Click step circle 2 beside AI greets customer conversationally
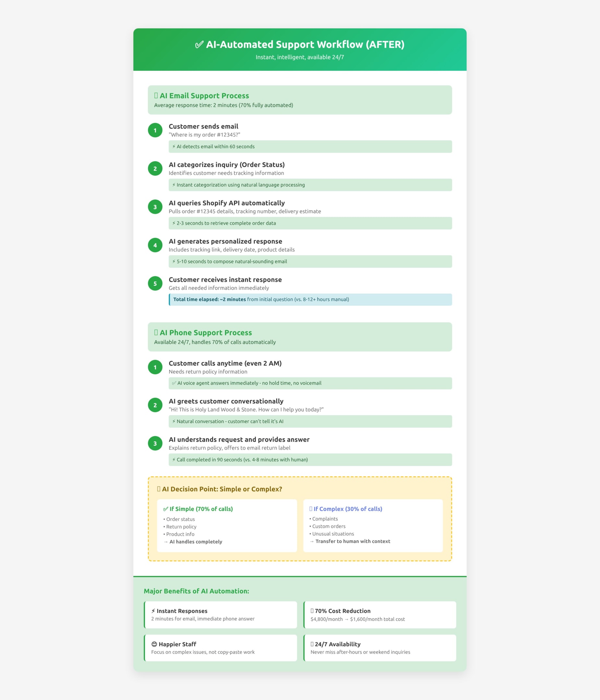The width and height of the screenshot is (600, 700). click(x=155, y=405)
